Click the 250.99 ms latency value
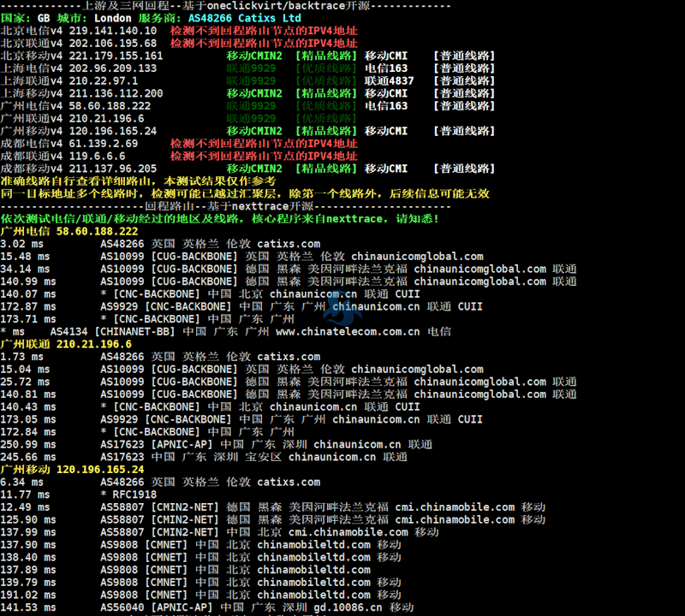This screenshot has width=685, height=616. 26,444
